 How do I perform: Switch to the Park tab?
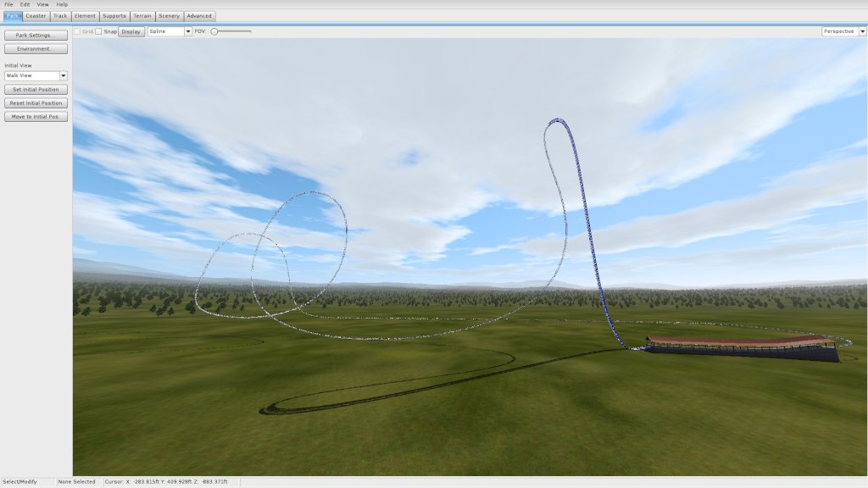(12, 16)
